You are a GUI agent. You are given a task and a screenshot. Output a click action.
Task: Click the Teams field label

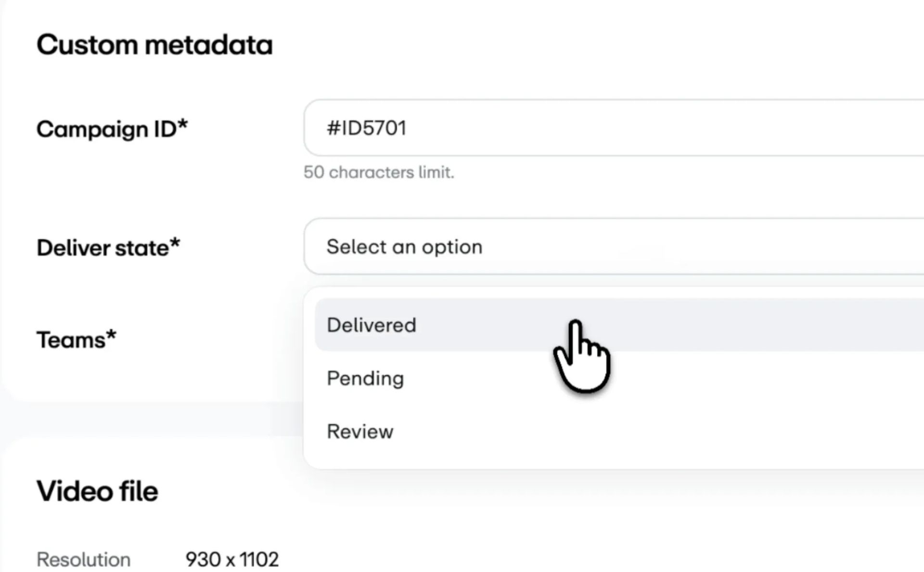[77, 340]
